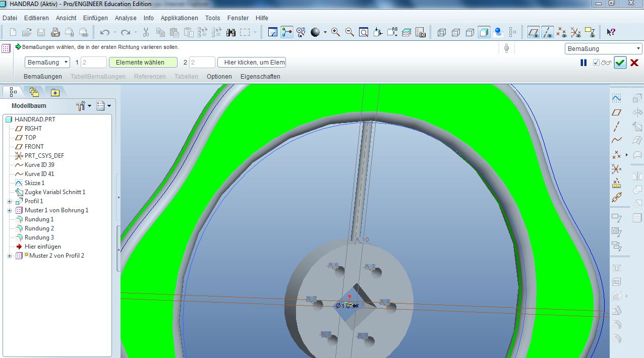Select Rundung 2 in model tree
The width and height of the screenshot is (644, 358).
click(x=39, y=228)
